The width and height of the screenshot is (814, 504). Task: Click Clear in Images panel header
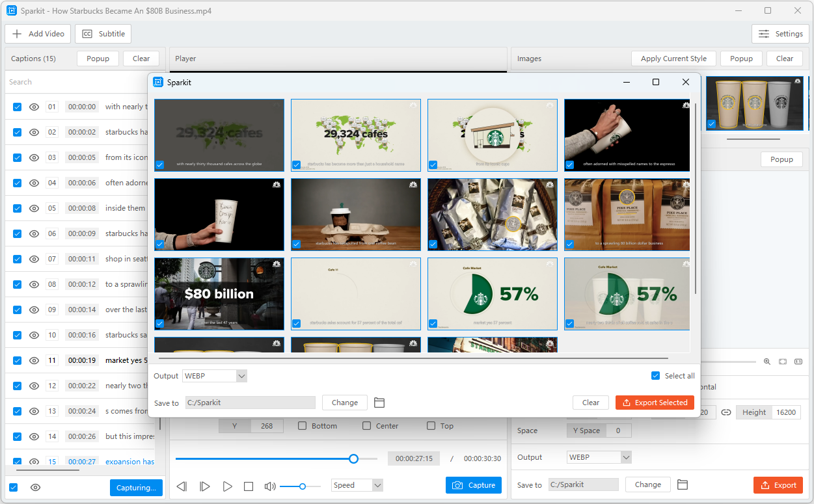[x=785, y=59]
